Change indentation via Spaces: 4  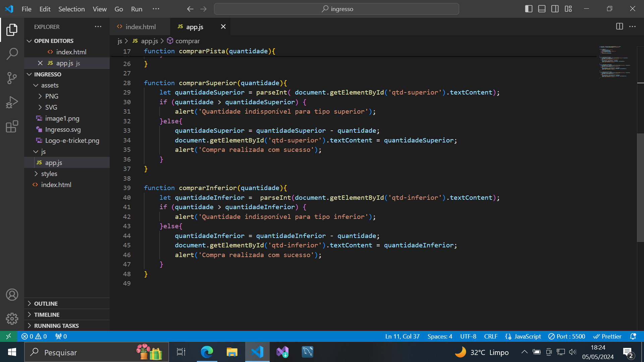click(440, 336)
